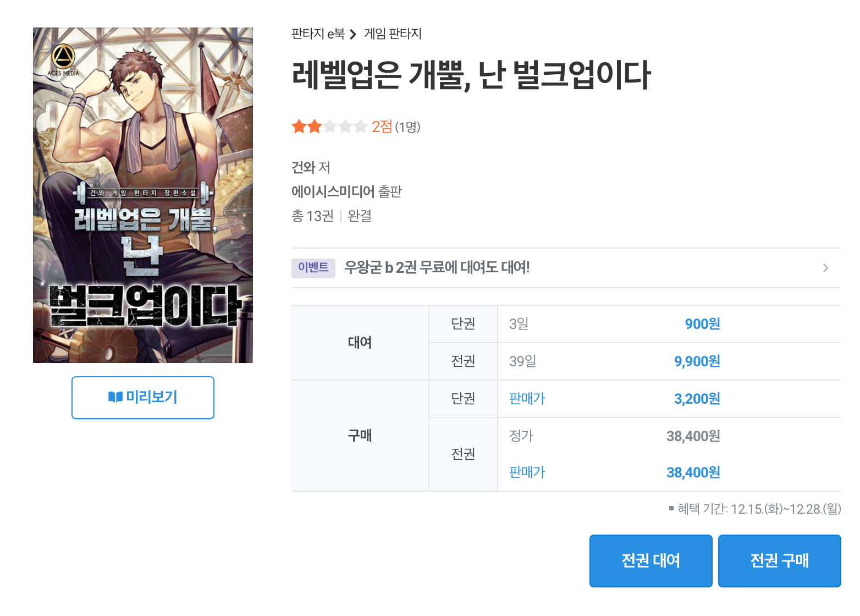Click the book icon in 미리보기 button
Image resolution: width=860 pixels, height=616 pixels.
[115, 397]
